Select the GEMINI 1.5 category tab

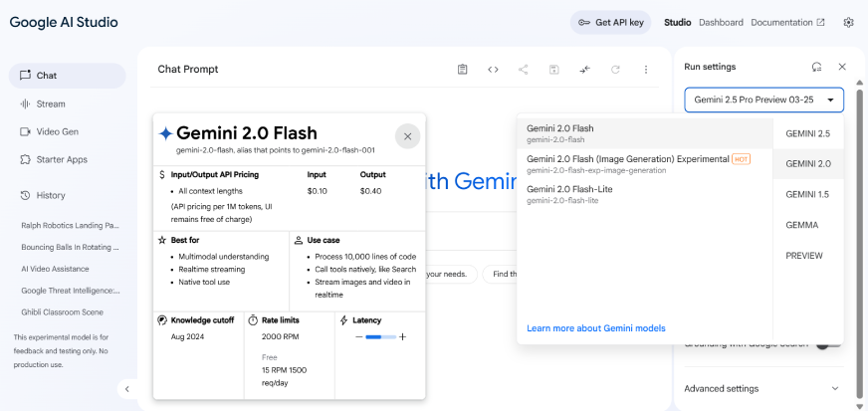click(808, 195)
